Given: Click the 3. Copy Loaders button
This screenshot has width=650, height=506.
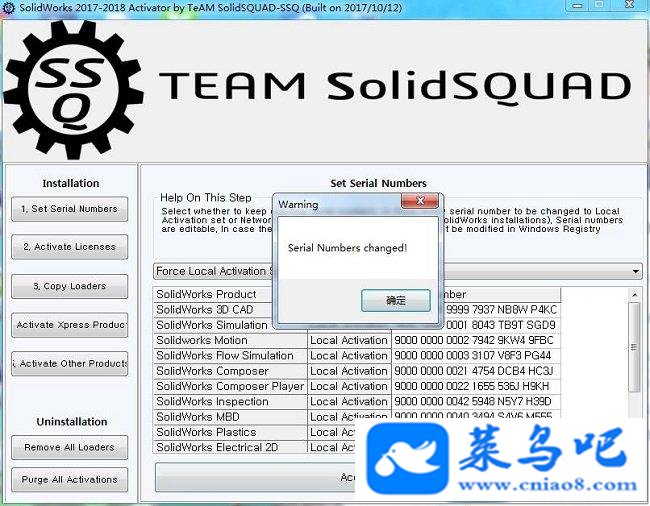Looking at the screenshot, I should pyautogui.click(x=70, y=286).
